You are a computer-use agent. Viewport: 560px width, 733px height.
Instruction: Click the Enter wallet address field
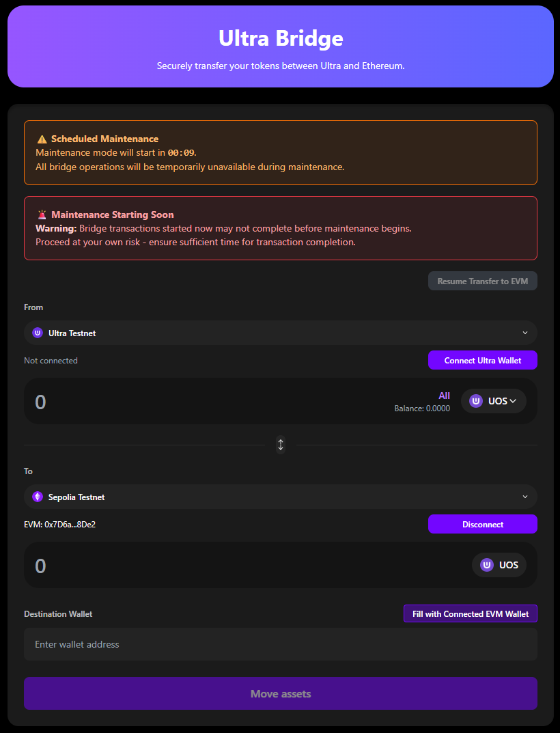280,644
